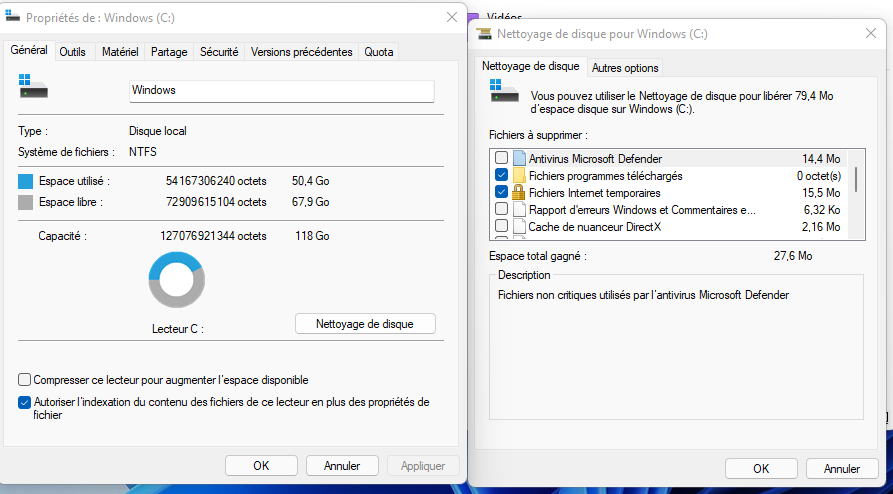Click the '127 076 921 344 octets' value
This screenshot has height=494, width=893.
click(214, 236)
